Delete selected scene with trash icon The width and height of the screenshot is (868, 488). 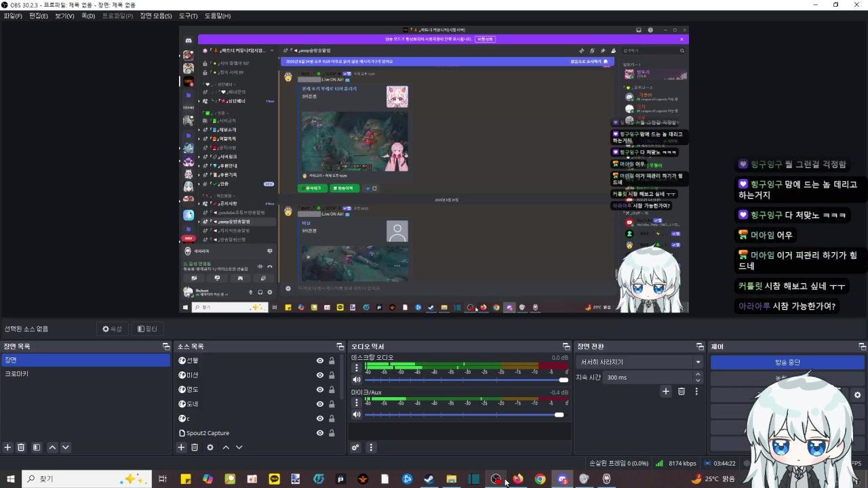(x=21, y=447)
